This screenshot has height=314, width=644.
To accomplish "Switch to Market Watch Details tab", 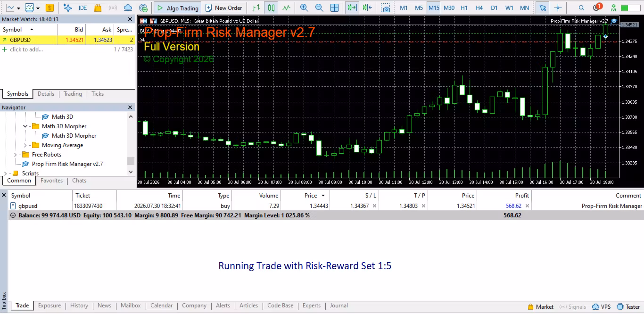I will tap(46, 94).
